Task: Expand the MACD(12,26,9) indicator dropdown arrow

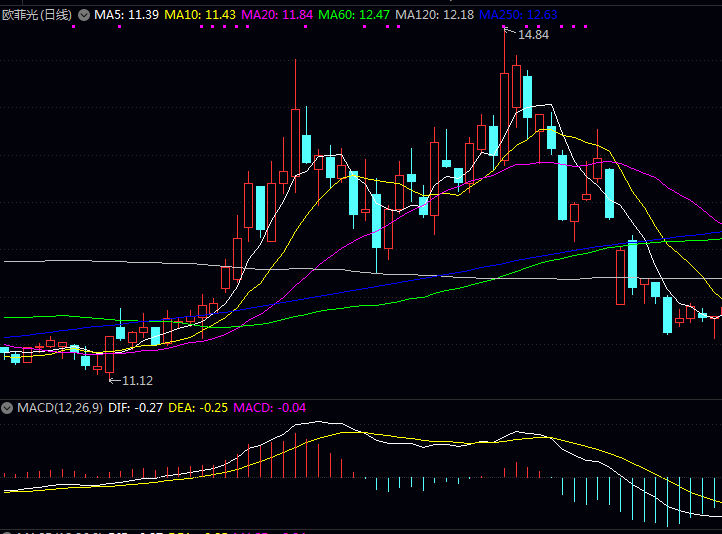Action: click(x=7, y=408)
